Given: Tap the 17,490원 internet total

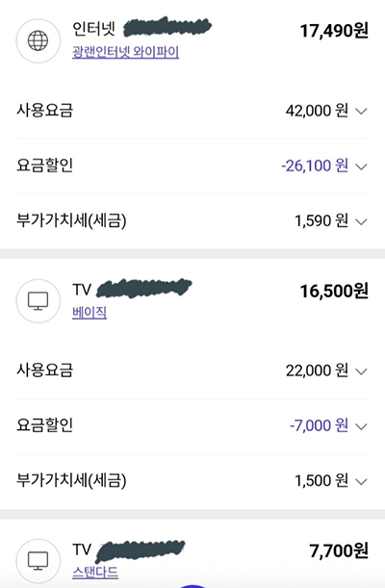Looking at the screenshot, I should coord(334,31).
